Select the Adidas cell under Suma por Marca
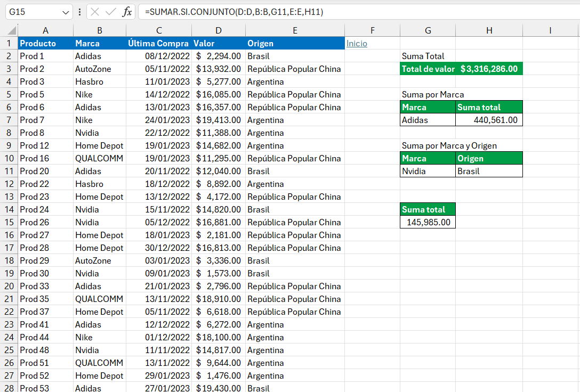The image size is (580, 392). pyautogui.click(x=428, y=120)
